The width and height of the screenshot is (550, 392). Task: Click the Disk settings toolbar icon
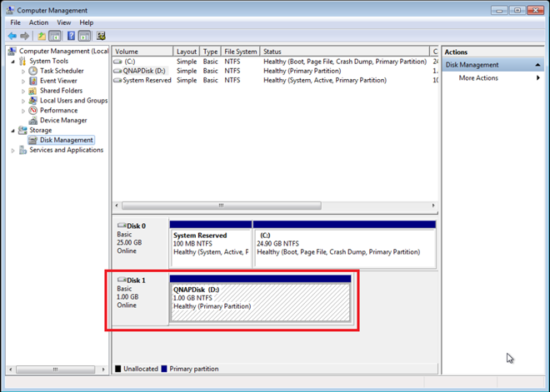(101, 36)
